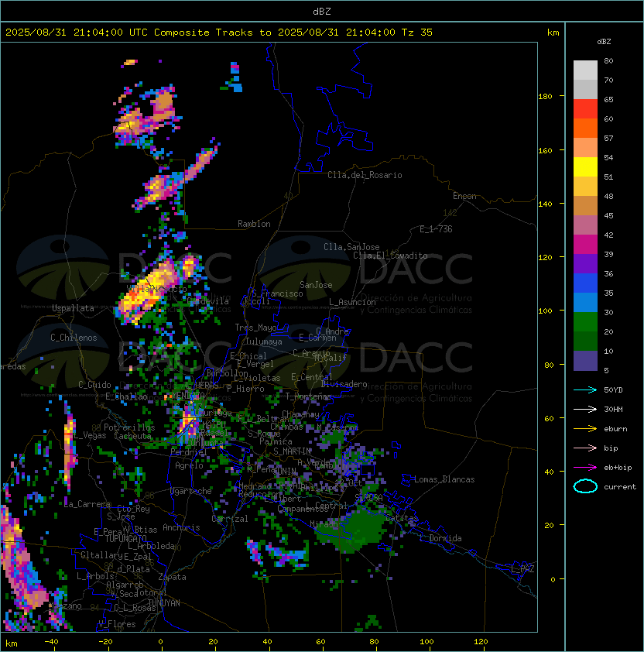Click the La_Carrera place label
Viewport: 644px width, 652px height.
(x=87, y=504)
